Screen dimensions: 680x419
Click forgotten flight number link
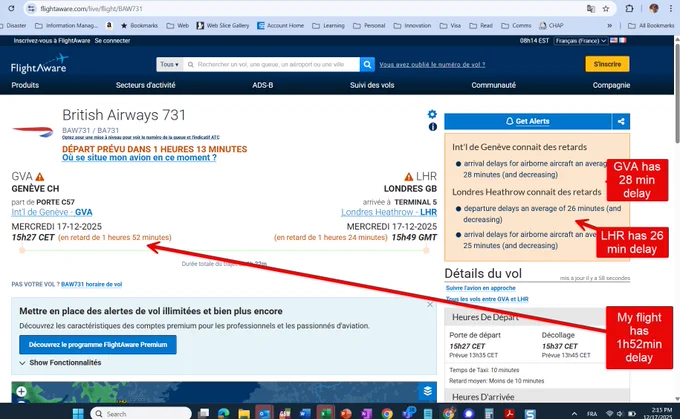tap(432, 64)
